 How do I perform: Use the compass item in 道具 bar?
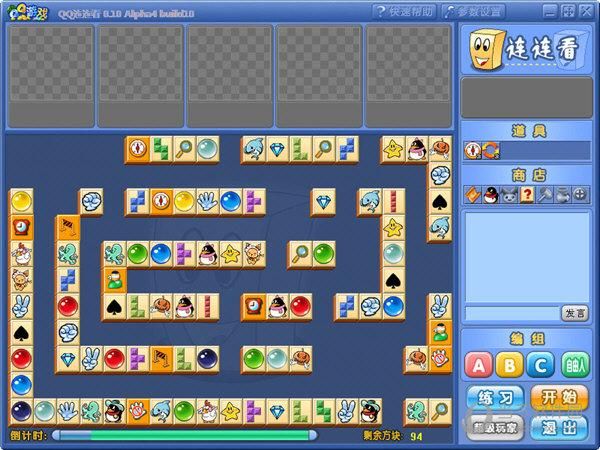click(x=472, y=150)
